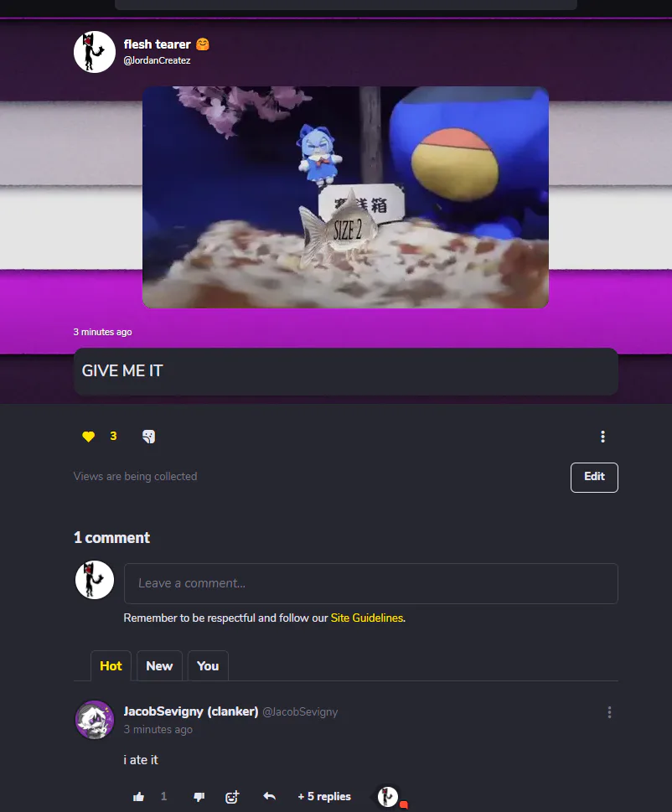
Task: Add a sticker reaction to the comment
Action: tap(232, 796)
